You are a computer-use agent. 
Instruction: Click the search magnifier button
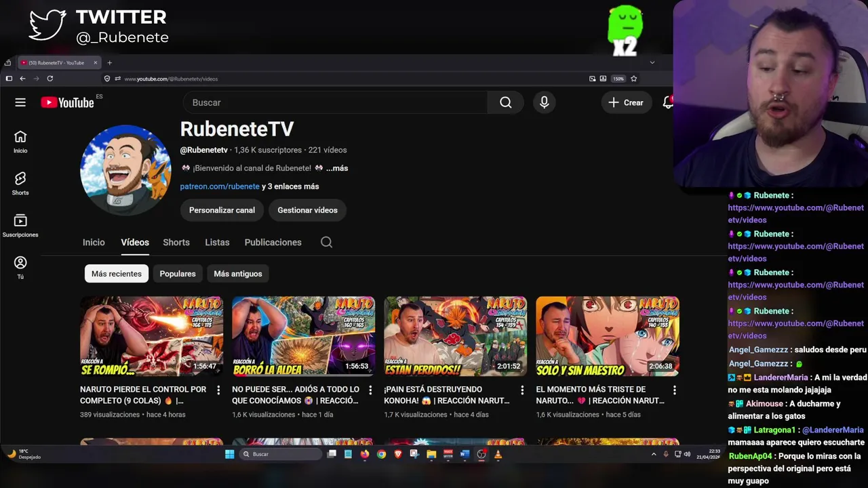click(x=505, y=102)
